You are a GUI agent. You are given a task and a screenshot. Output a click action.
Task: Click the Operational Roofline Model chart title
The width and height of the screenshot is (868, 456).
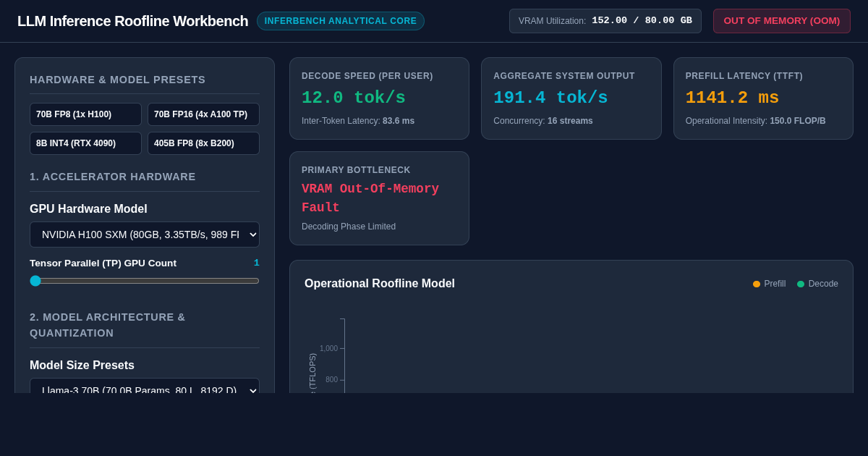click(x=380, y=284)
